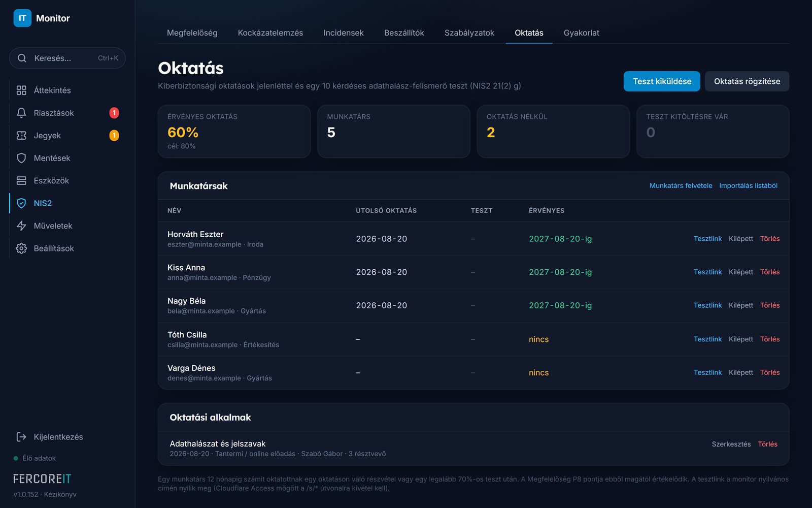Open Áttekintés via its grid icon
The image size is (812, 508).
coord(21,90)
